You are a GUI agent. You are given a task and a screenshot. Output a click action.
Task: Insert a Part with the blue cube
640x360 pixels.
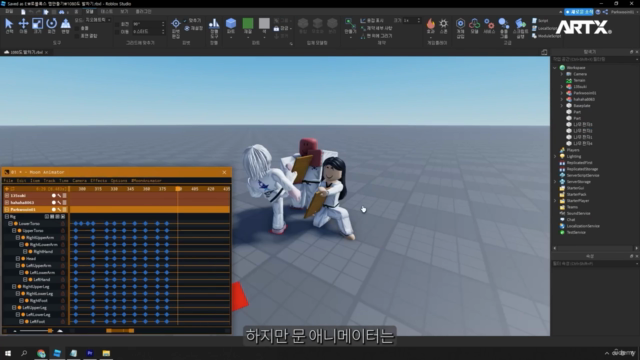(x=231, y=24)
